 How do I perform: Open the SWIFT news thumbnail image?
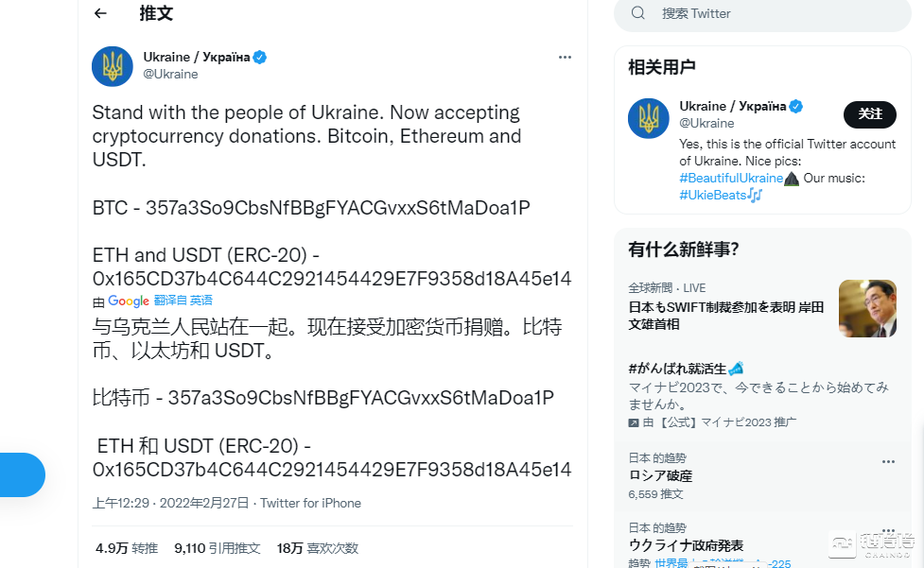click(x=867, y=308)
